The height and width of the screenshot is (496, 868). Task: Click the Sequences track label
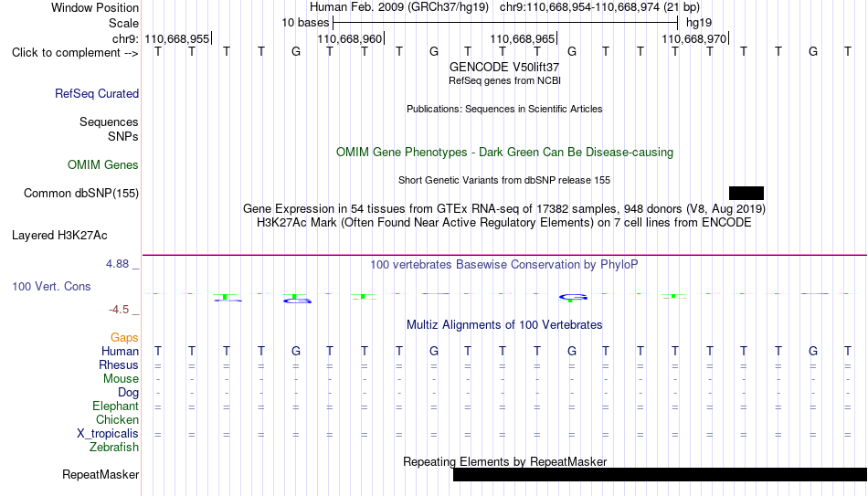click(109, 121)
